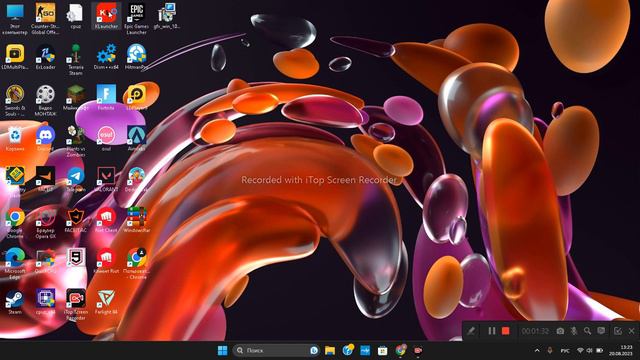Open Counter-Strike Global Offensive desktop shortcut
Screen dimensions: 640x360
coord(45,18)
